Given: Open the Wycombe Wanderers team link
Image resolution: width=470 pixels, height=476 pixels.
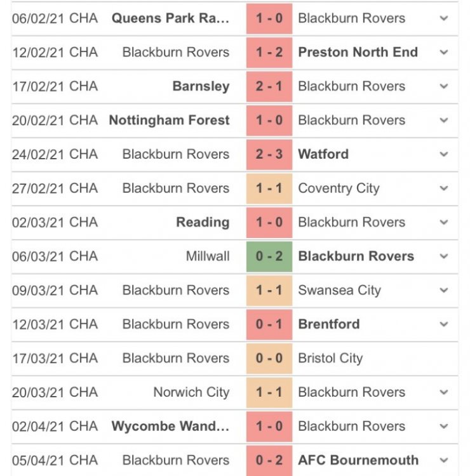Looking at the screenshot, I should tap(170, 426).
